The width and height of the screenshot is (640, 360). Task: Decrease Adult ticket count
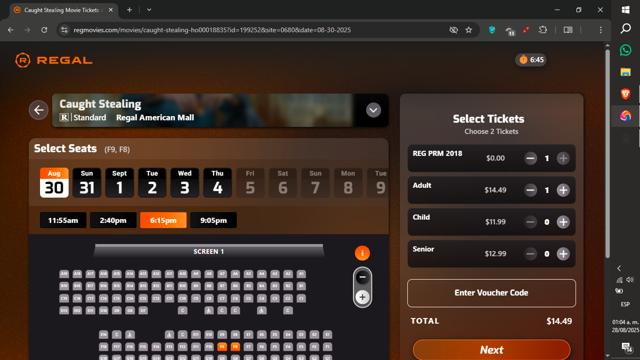531,190
